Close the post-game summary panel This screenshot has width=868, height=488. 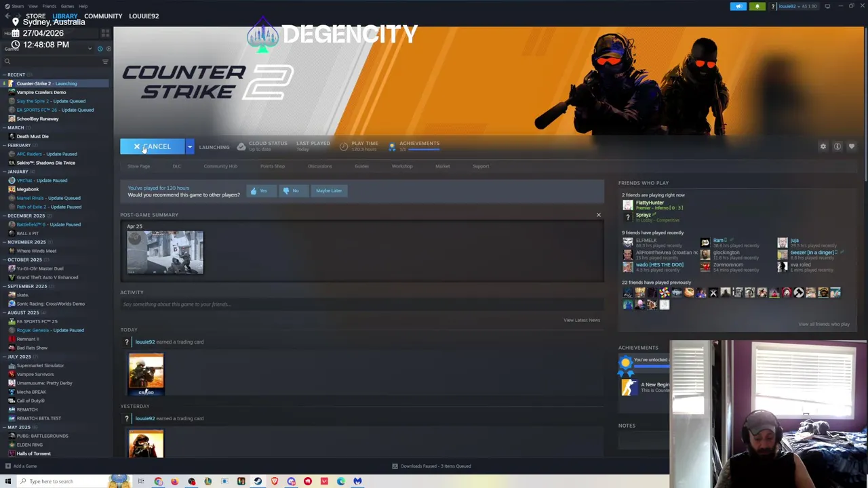click(x=598, y=215)
